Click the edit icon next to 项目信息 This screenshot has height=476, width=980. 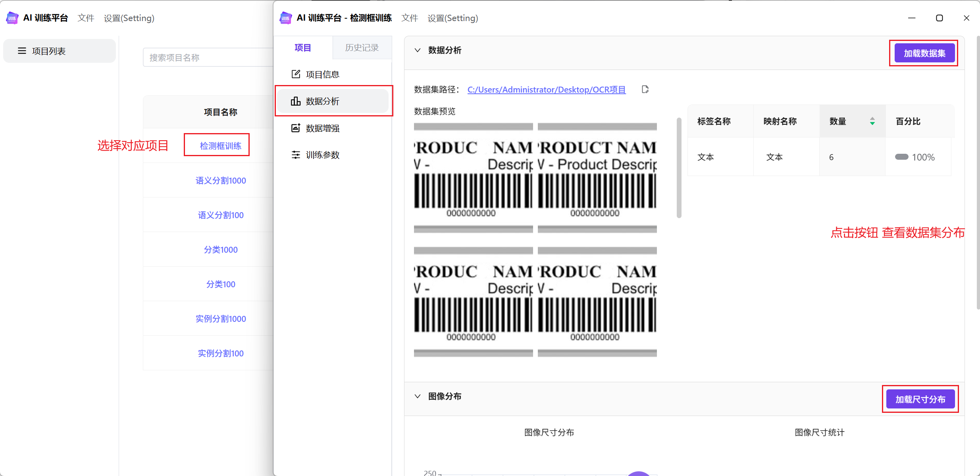click(x=296, y=74)
